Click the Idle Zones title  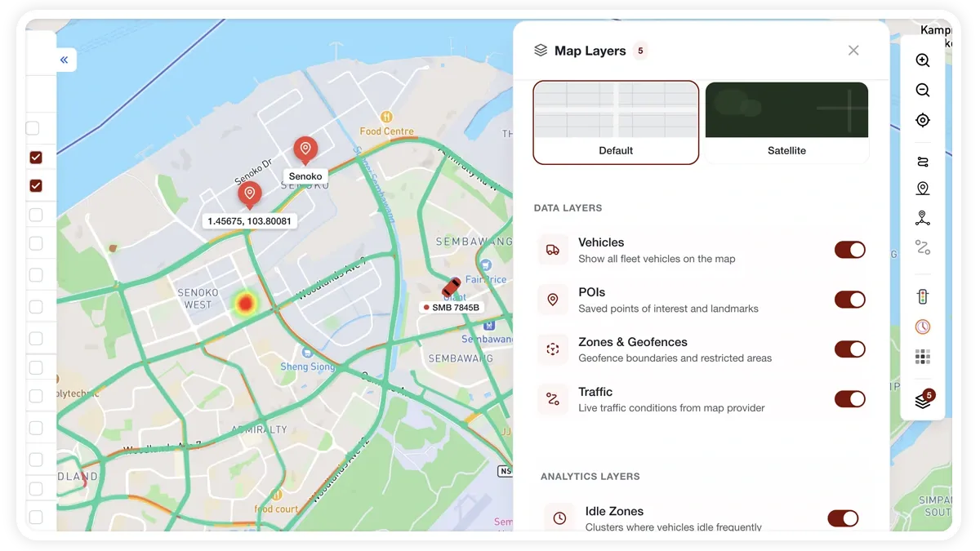[614, 511]
